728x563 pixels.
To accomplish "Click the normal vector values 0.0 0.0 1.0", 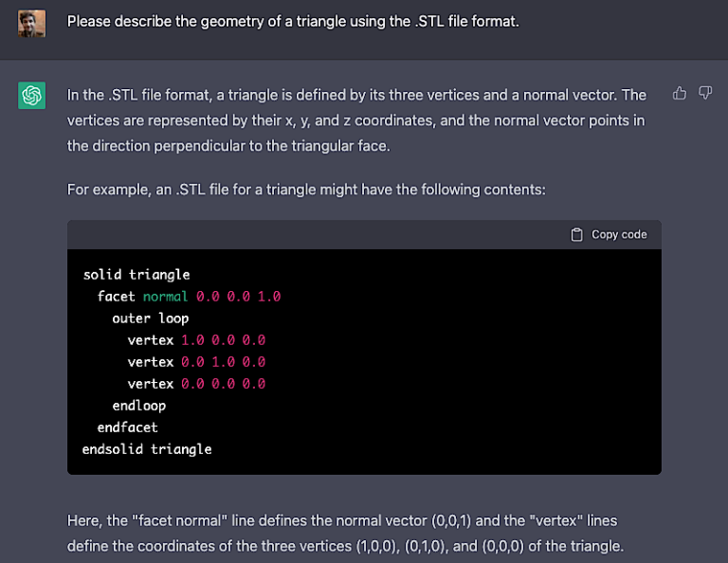I will coord(238,297).
